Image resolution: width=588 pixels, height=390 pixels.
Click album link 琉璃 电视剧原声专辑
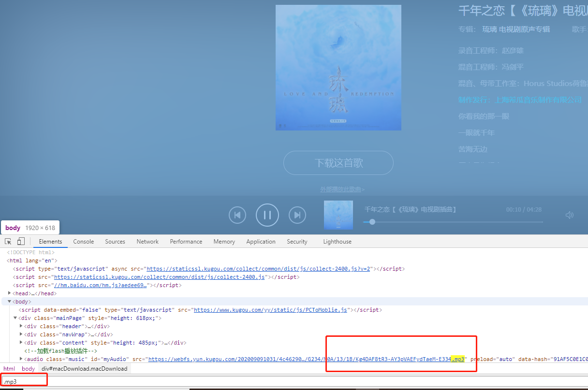coord(516,29)
